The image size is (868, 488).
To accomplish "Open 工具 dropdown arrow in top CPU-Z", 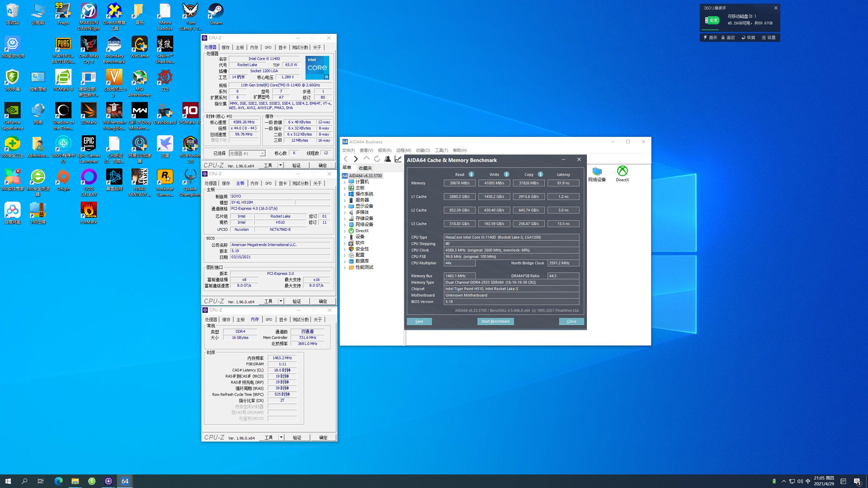I will (280, 165).
